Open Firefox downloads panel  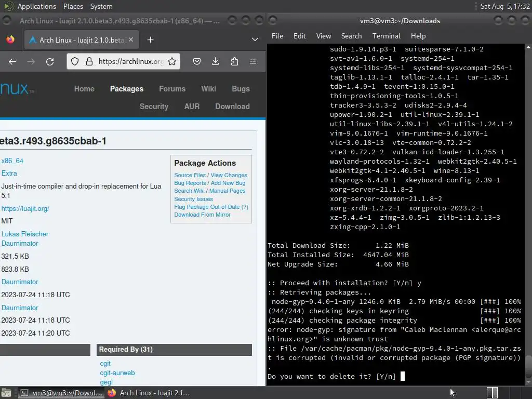[x=215, y=61]
